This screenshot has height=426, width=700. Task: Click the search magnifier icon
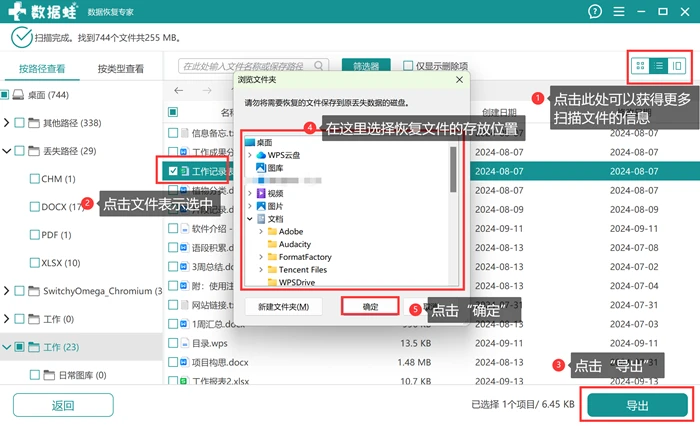(318, 66)
